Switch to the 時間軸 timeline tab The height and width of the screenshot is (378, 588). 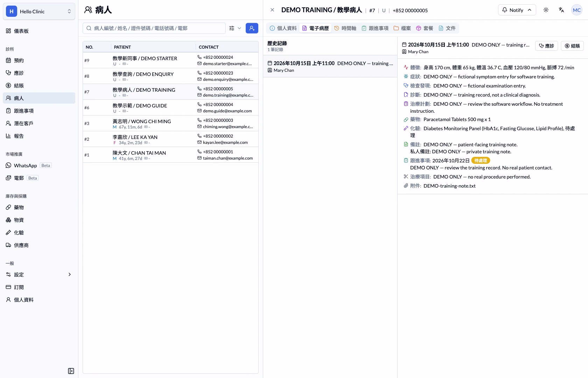click(x=345, y=28)
